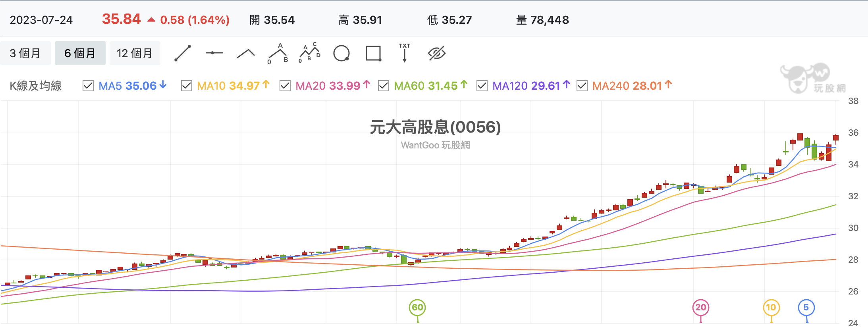Click the opening price 開 35.54
The image size is (868, 331).
[272, 20]
